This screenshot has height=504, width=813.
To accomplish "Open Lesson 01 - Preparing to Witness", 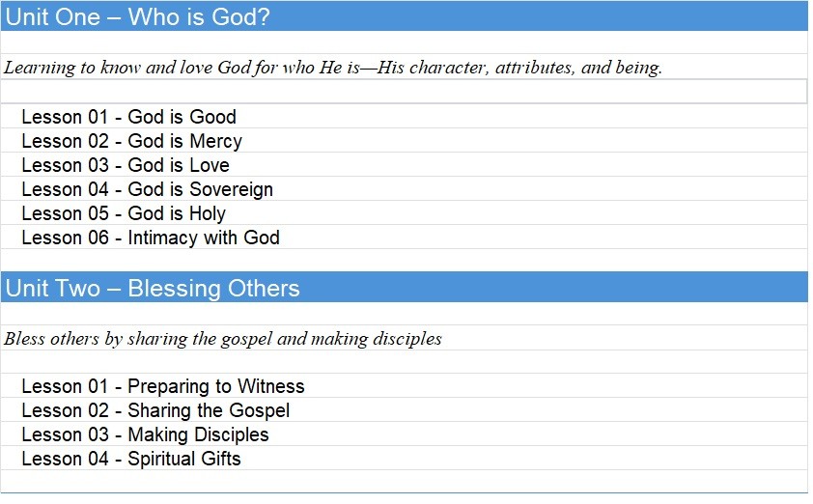I will point(162,386).
